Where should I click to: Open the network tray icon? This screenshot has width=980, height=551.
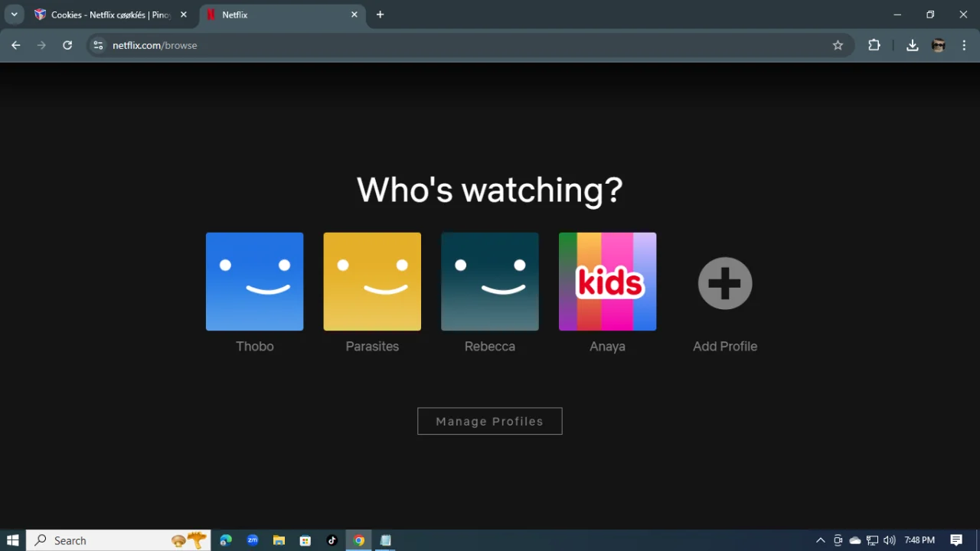pyautogui.click(x=872, y=540)
